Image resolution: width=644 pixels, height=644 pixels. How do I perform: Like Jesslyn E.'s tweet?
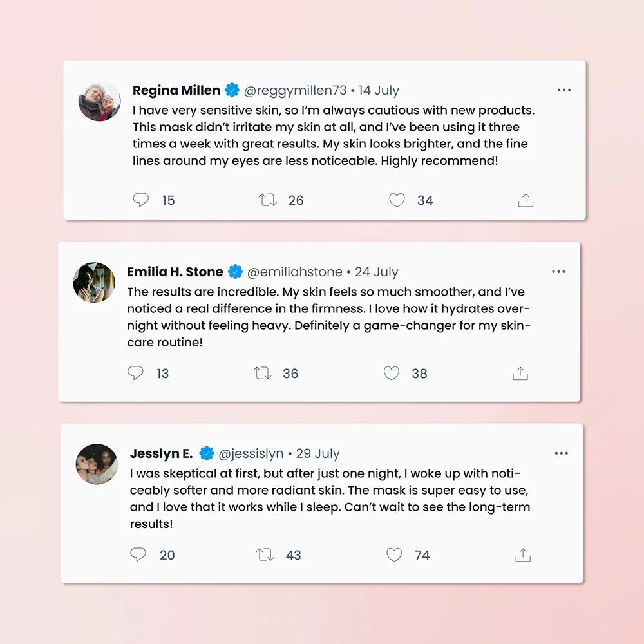coord(394,554)
